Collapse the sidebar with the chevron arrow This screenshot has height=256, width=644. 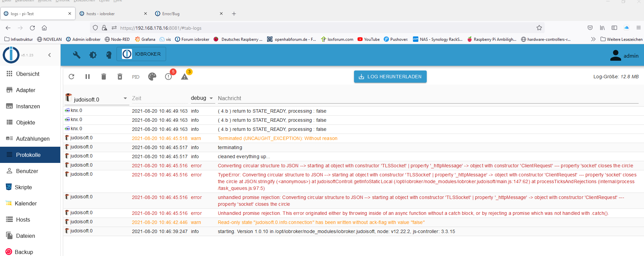[x=50, y=55]
